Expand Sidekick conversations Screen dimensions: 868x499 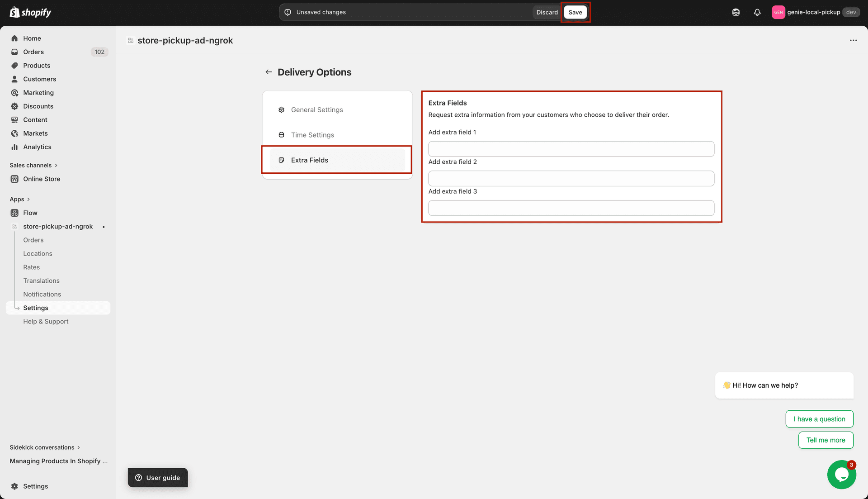[x=44, y=447]
